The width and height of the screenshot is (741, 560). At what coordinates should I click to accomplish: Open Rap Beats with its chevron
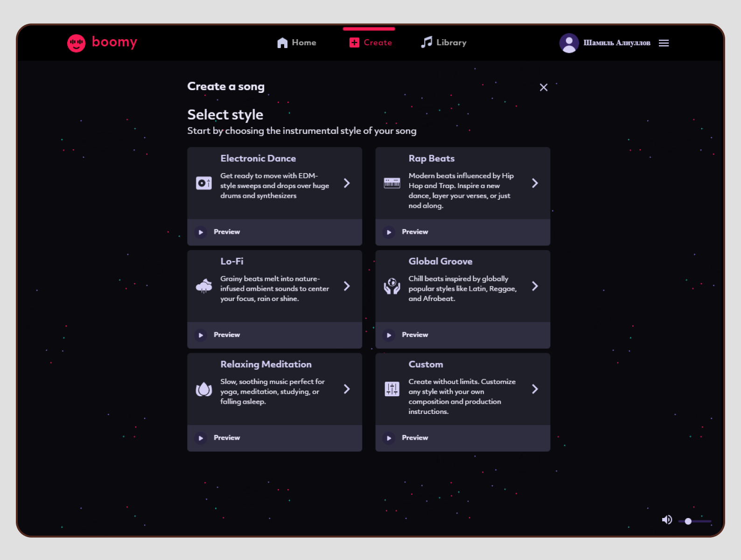coord(535,183)
